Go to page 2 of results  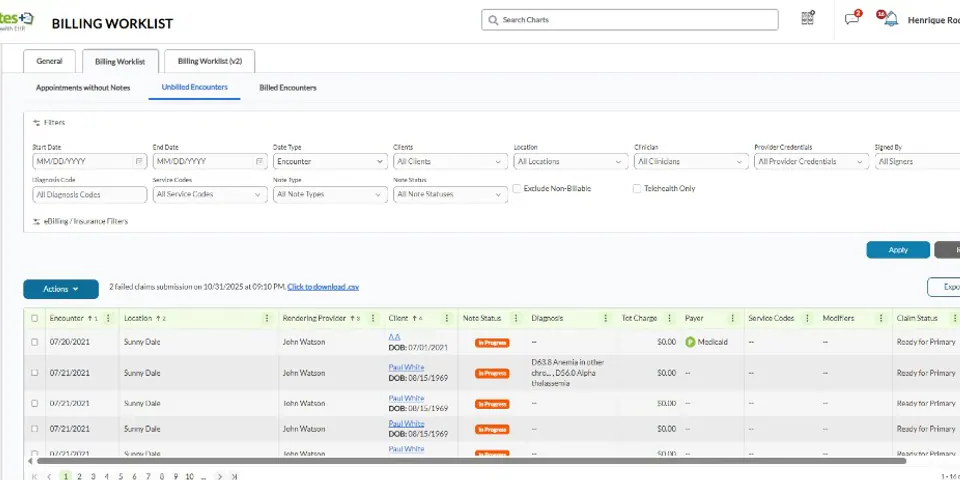[x=78, y=476]
